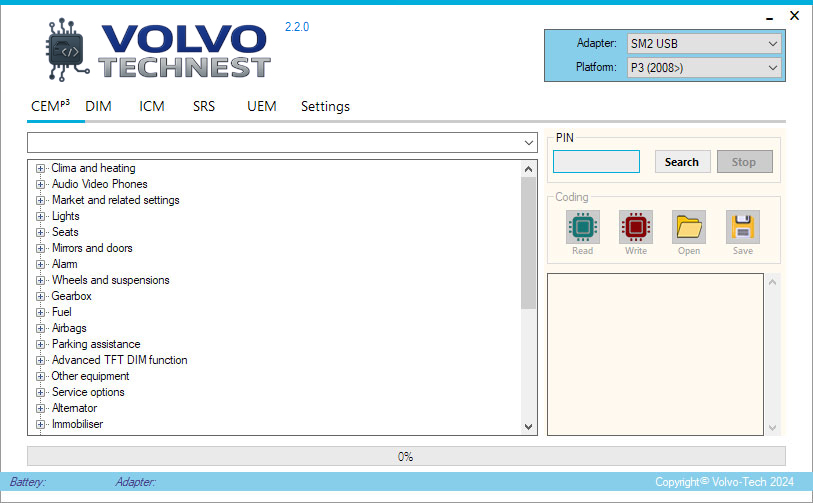Open the empty combo box above the tree
Image resolution: width=813 pixels, height=503 pixels.
(x=282, y=143)
